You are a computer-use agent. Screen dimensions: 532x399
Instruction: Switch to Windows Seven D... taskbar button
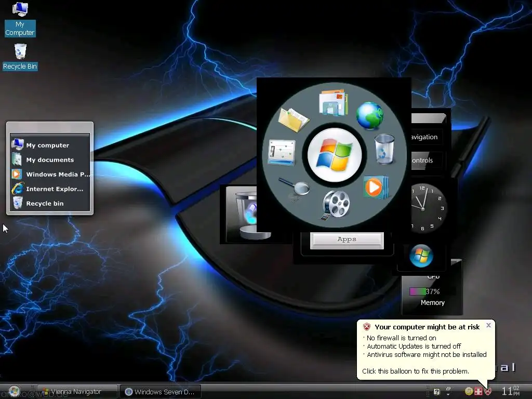[x=161, y=392]
